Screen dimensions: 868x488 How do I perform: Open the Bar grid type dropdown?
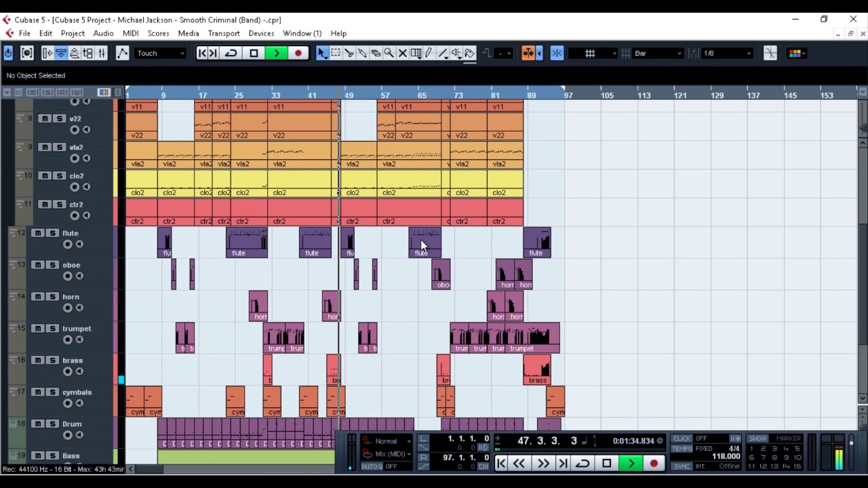[x=658, y=53]
